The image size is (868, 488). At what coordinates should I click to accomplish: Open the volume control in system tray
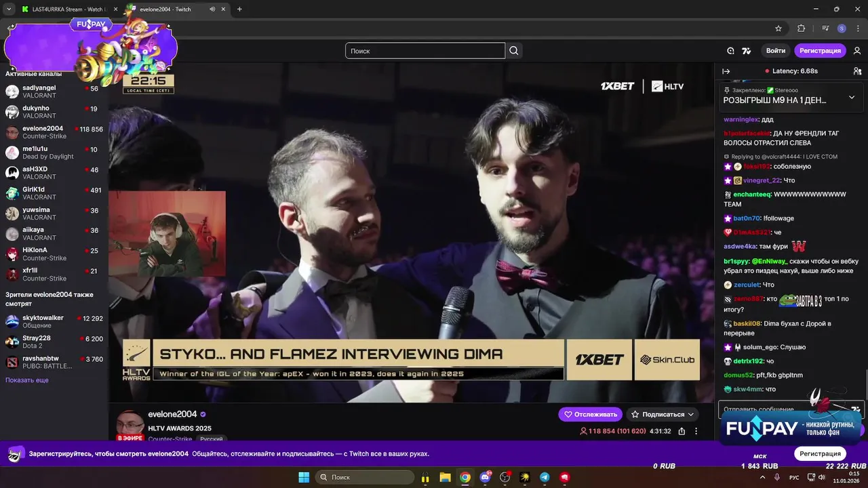[821, 477]
